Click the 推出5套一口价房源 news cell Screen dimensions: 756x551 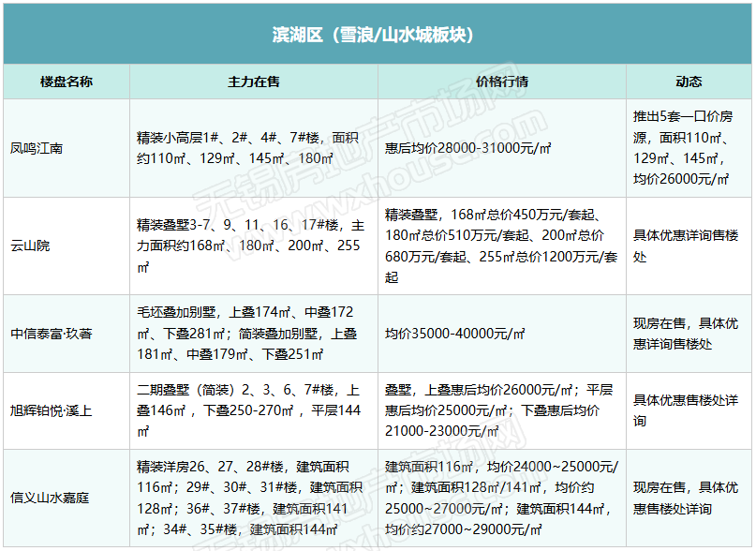(689, 148)
